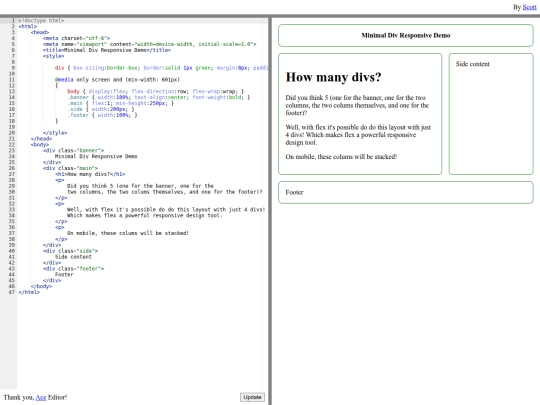Click the meta charset code line
Viewport: 540px width, 405px height.
click(76, 38)
